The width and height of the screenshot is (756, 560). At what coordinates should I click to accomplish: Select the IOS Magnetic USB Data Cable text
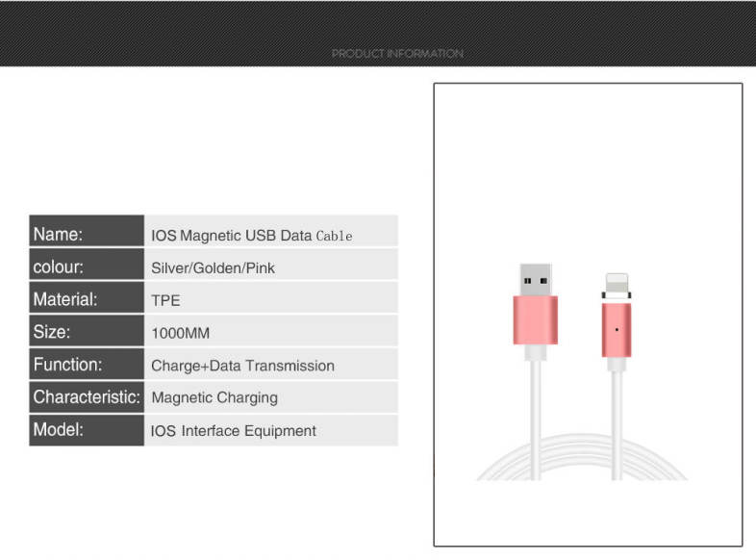coord(252,235)
